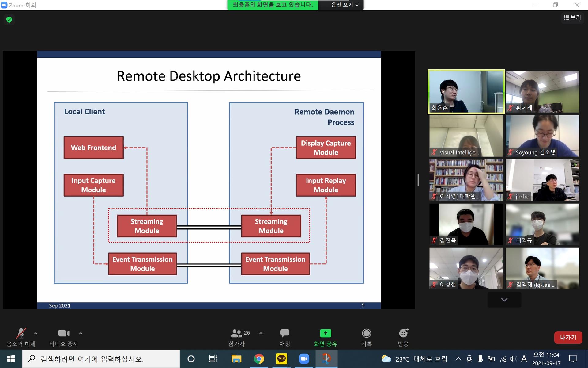Open Cortana circle icon on taskbar
This screenshot has height=368, width=588.
click(x=191, y=359)
